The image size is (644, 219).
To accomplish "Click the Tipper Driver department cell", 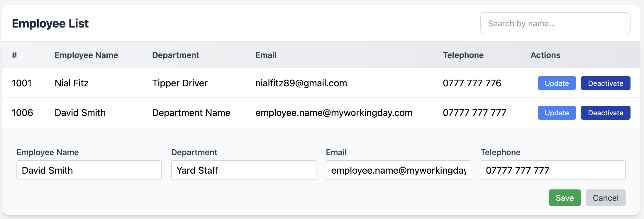I will (x=179, y=83).
